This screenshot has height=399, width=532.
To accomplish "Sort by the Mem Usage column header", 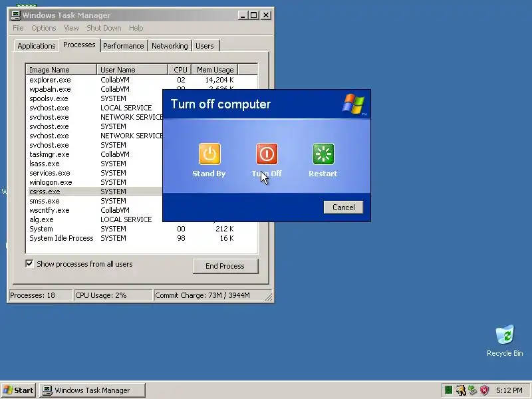I will (215, 70).
